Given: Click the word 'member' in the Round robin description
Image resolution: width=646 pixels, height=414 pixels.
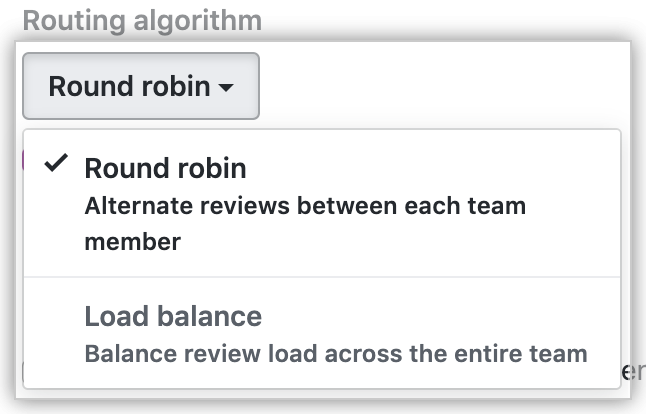Looking at the screenshot, I should pyautogui.click(x=132, y=242).
